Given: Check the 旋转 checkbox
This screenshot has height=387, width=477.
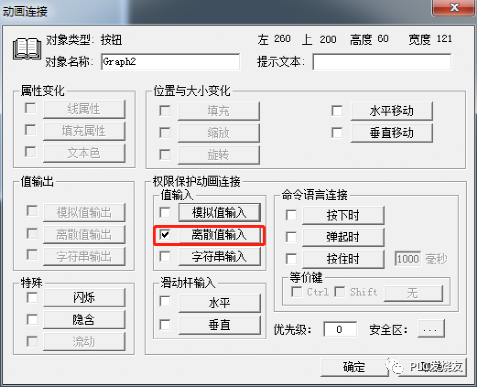Looking at the screenshot, I should (165, 155).
